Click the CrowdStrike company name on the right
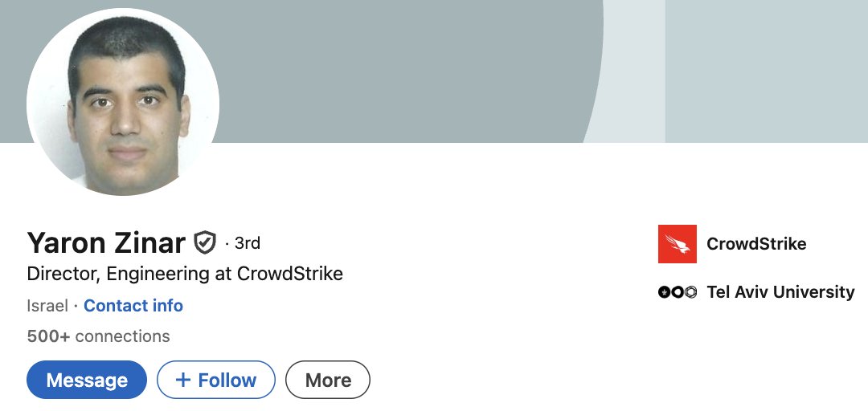 coord(756,244)
